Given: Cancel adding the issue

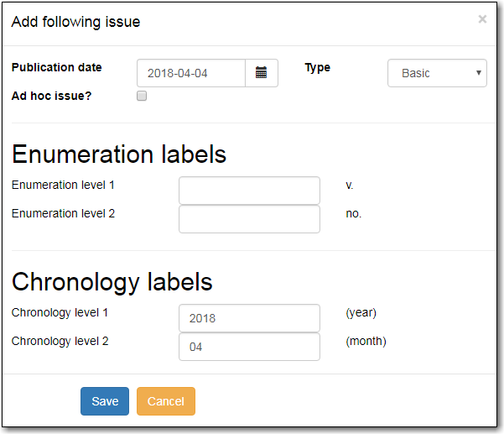Looking at the screenshot, I should [x=166, y=401].
